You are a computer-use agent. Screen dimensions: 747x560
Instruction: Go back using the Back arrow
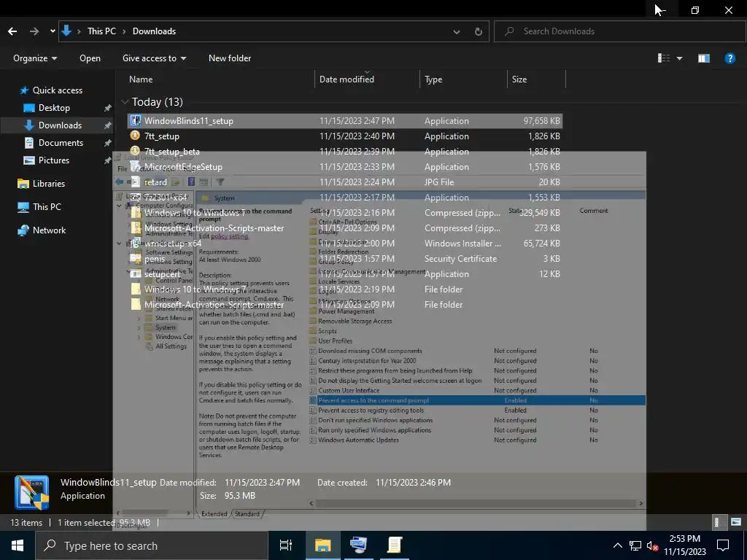(x=12, y=31)
